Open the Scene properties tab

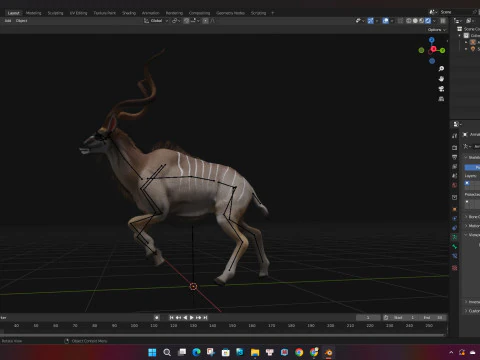pyautogui.click(x=455, y=176)
